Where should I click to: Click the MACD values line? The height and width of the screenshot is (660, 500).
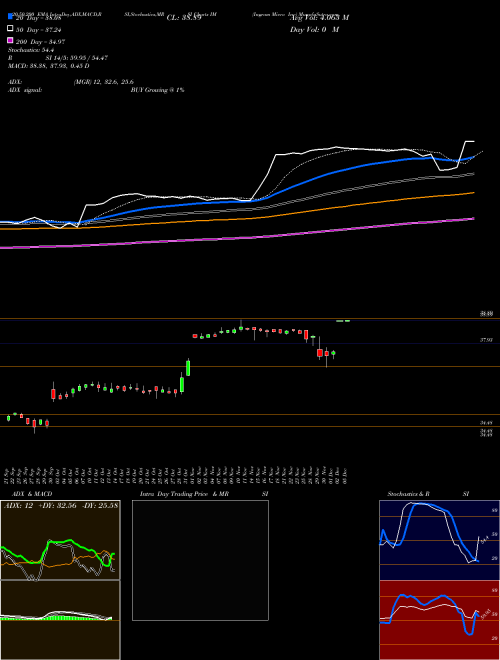coord(49,66)
